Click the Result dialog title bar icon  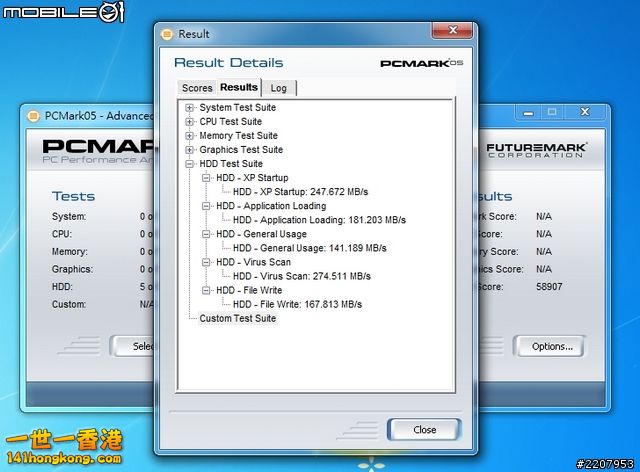pos(169,34)
